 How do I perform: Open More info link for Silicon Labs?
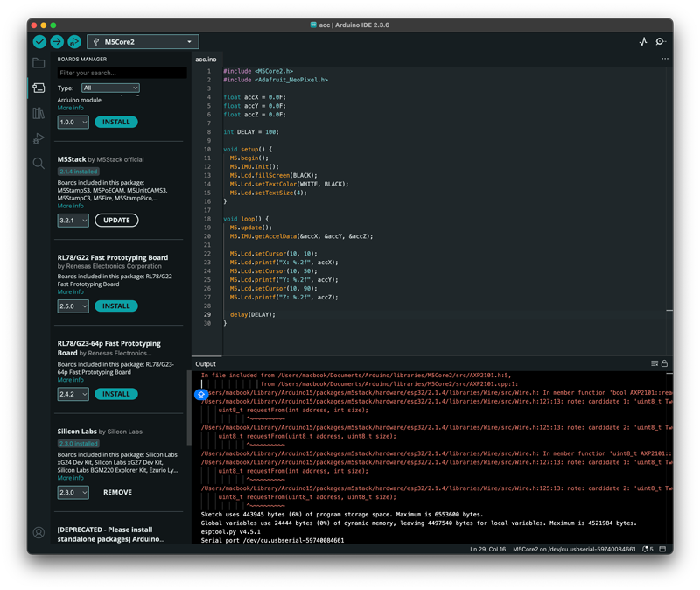[71, 478]
